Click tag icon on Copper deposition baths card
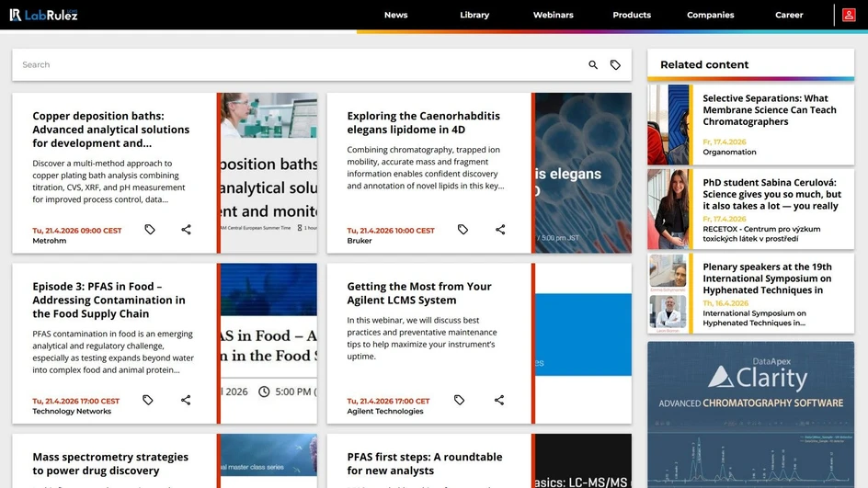This screenshot has height=488, width=868. pos(150,229)
